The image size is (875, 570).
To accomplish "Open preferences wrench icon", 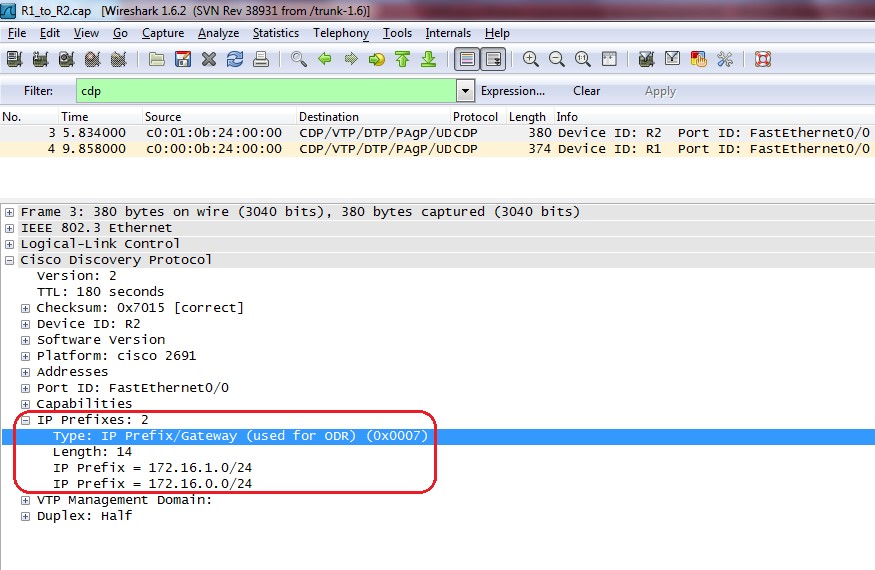I will coord(725,59).
